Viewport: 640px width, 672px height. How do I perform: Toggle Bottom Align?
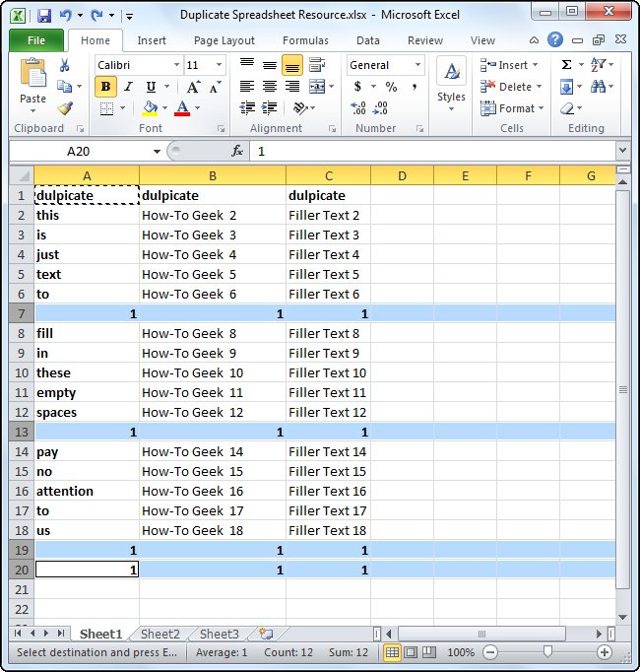pos(292,65)
